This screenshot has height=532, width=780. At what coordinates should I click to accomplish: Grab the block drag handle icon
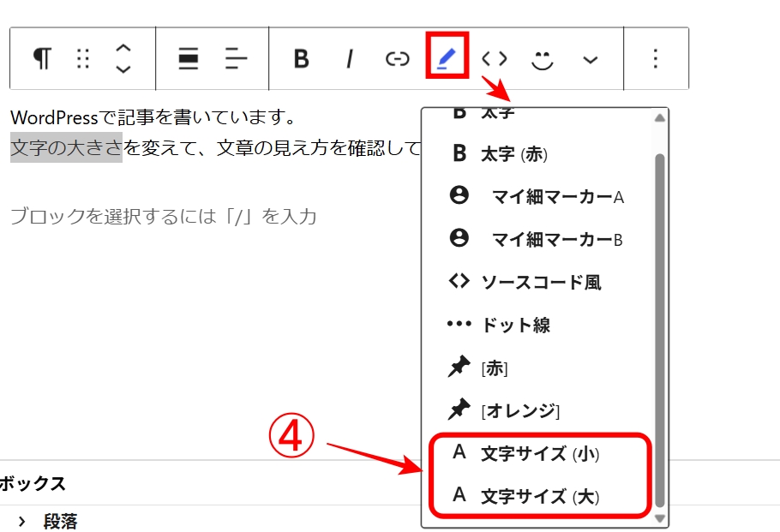(x=83, y=58)
